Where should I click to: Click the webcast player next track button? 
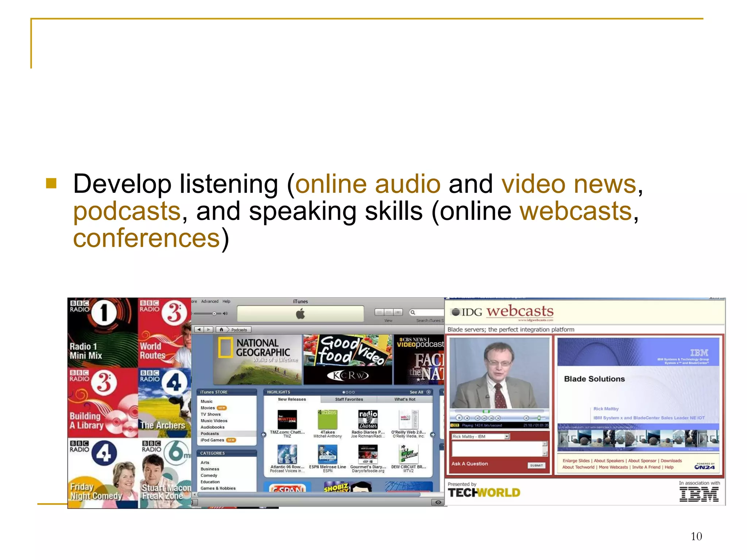pos(498,418)
